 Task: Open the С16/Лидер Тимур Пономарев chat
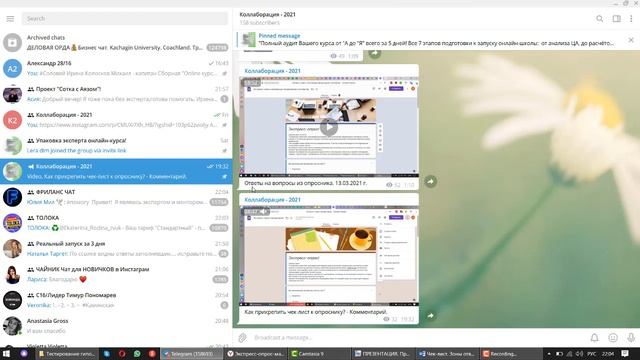[116, 300]
